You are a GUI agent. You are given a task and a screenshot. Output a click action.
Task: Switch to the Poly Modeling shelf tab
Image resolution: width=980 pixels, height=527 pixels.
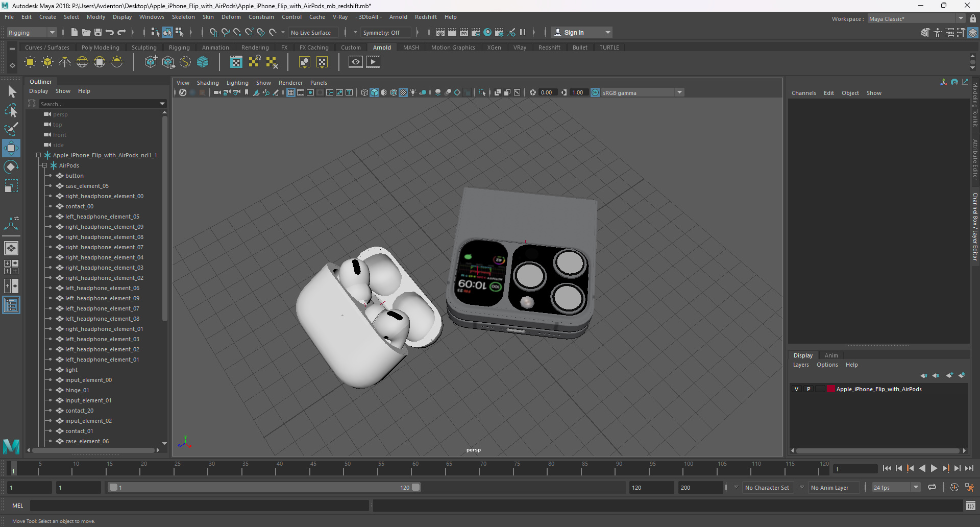tap(101, 47)
